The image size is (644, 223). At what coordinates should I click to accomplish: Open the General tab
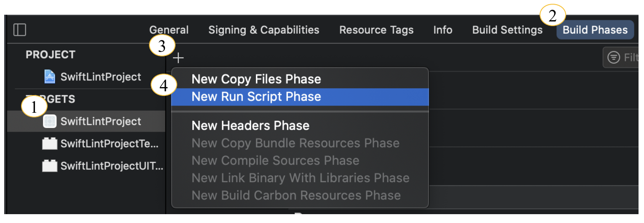coord(169,30)
